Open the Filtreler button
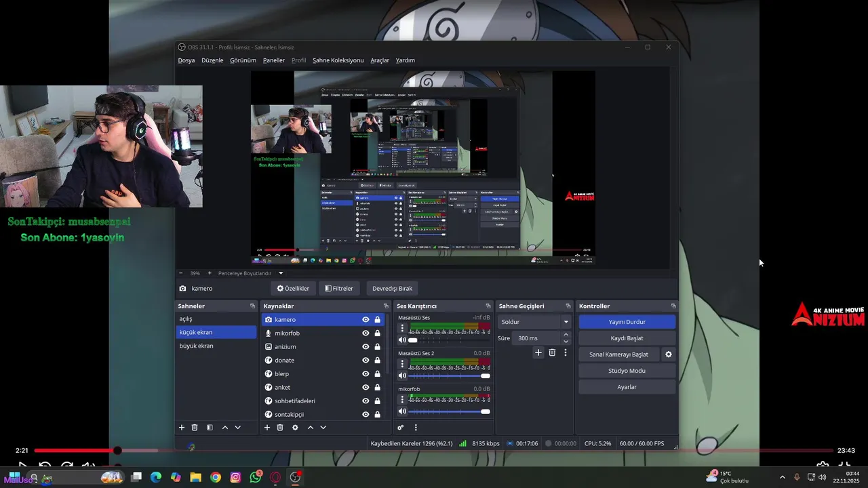Screen dimensions: 868x488 pos(339,288)
